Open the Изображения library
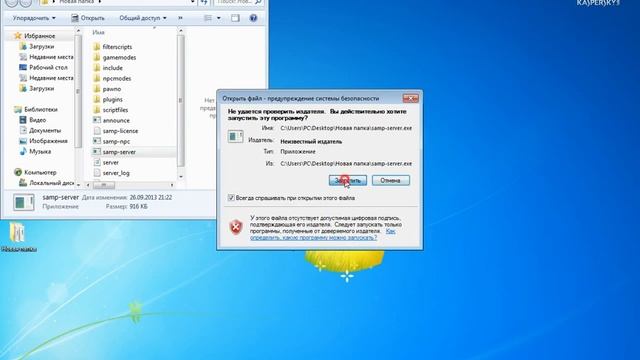Viewport: 640px width, 360px height. click(x=48, y=141)
